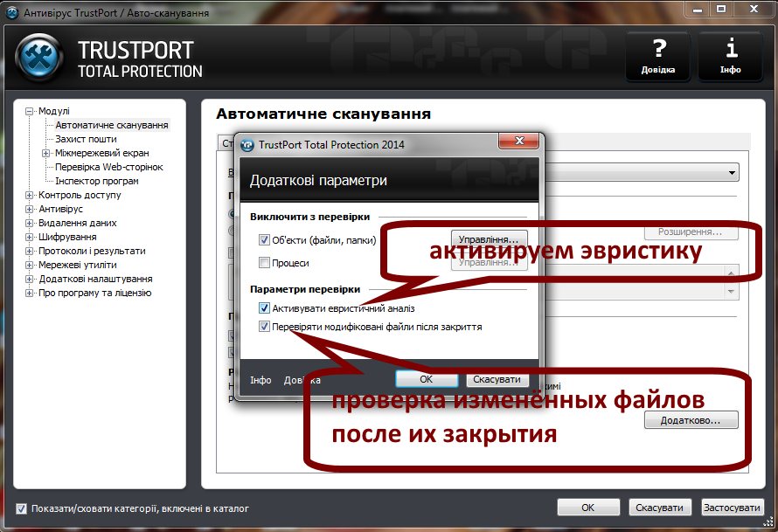The height and width of the screenshot is (532, 778).
Task: Toggle "Показати/сховати категорії" checkbox
Action: (x=19, y=508)
